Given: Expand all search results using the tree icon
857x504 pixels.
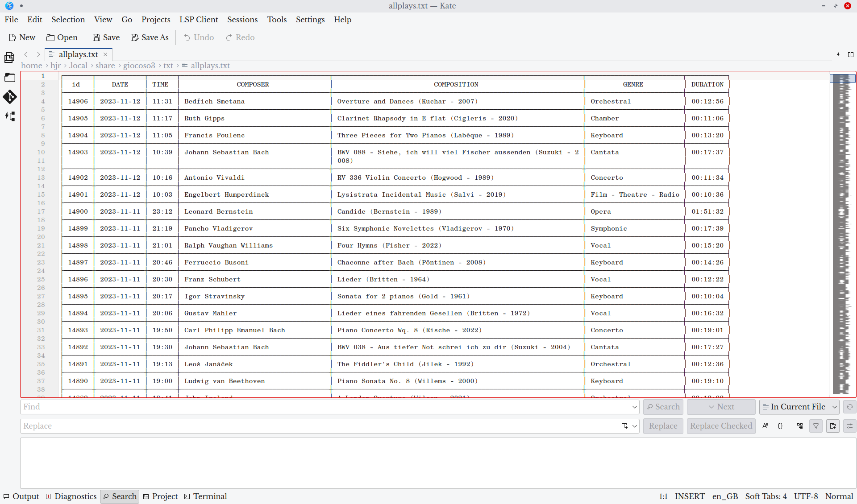Looking at the screenshot, I should 800,426.
